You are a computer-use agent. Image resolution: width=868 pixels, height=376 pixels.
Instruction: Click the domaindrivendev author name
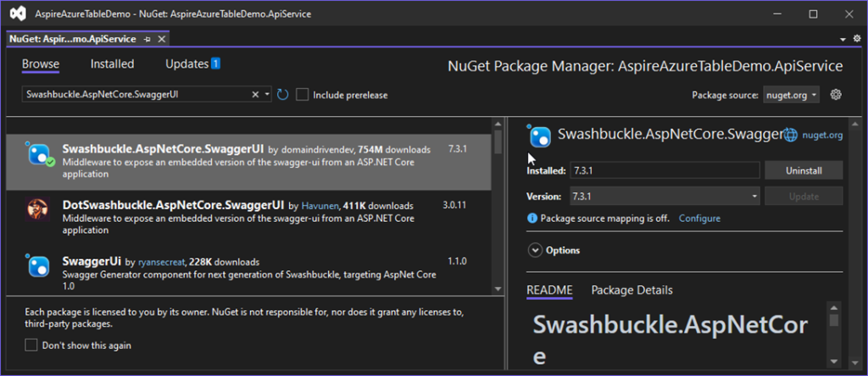[x=318, y=150]
